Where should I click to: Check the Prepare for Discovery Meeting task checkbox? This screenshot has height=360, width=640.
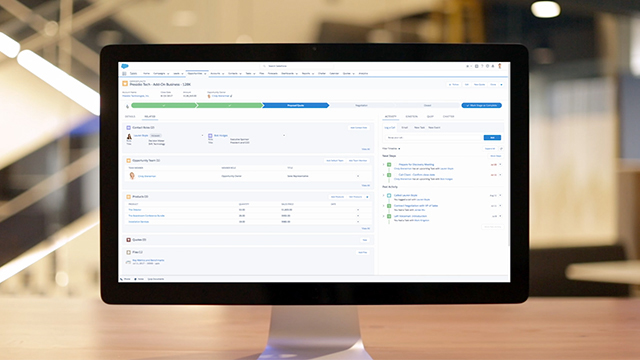tap(395, 164)
